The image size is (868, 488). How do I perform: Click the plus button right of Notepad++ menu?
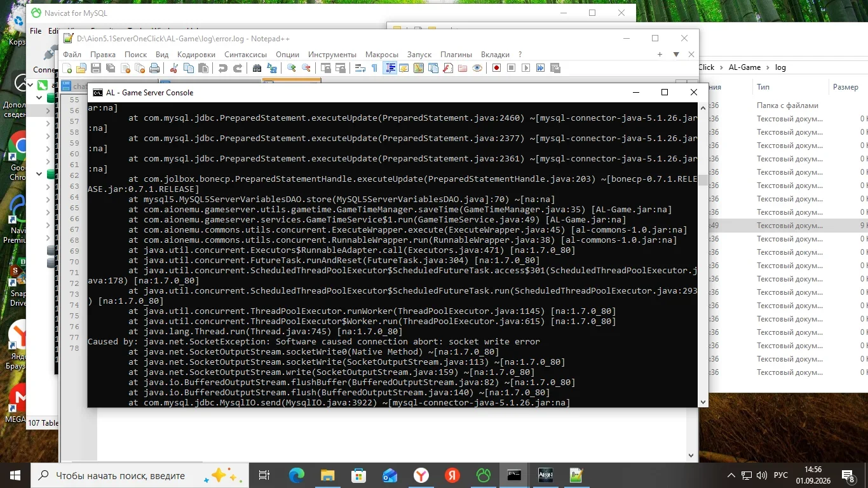(x=660, y=55)
